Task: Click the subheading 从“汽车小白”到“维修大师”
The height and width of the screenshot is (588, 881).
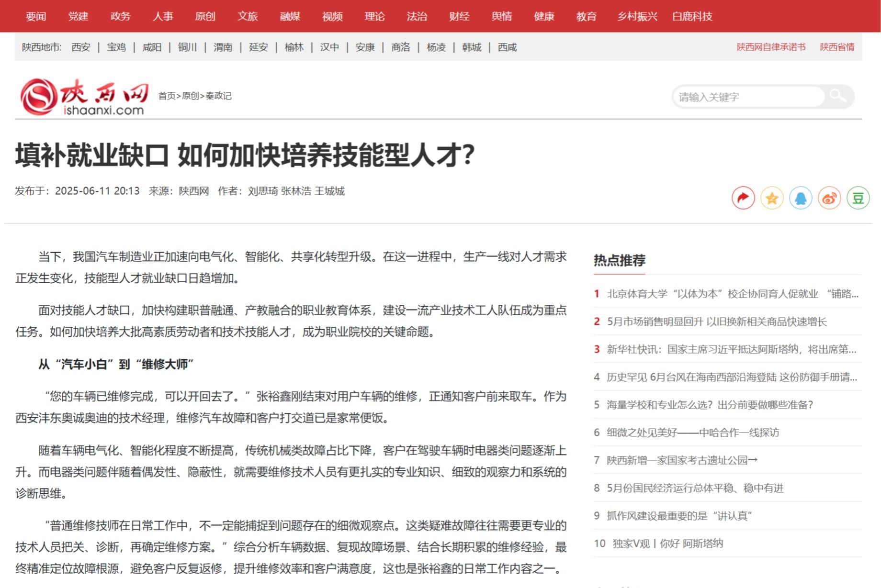Action: pos(116,364)
